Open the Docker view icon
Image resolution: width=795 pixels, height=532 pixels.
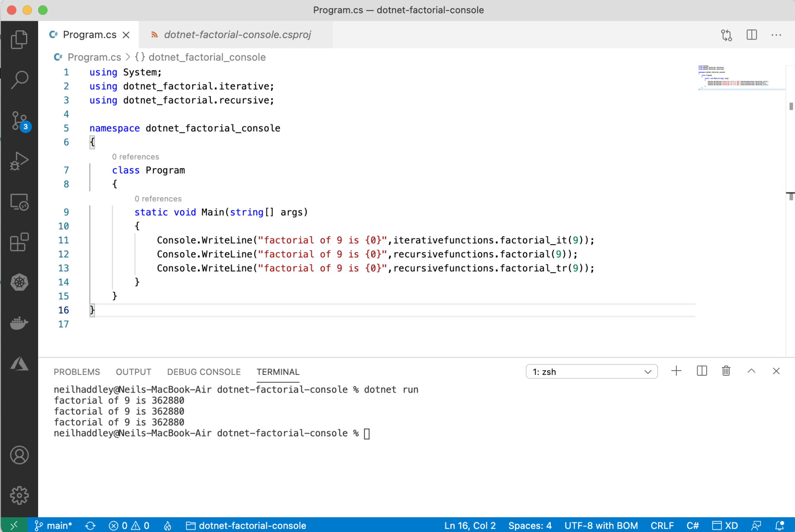(x=19, y=323)
